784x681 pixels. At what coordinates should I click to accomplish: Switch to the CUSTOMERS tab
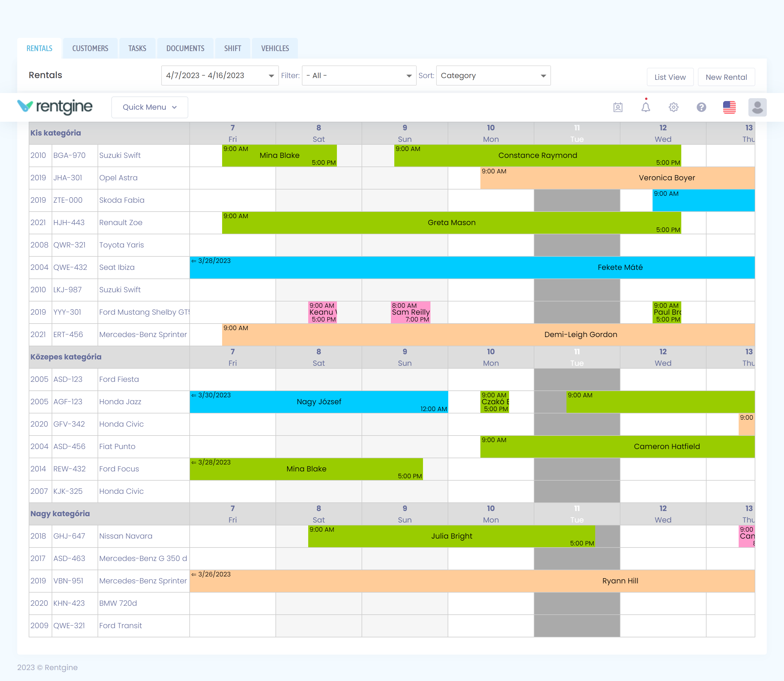90,48
